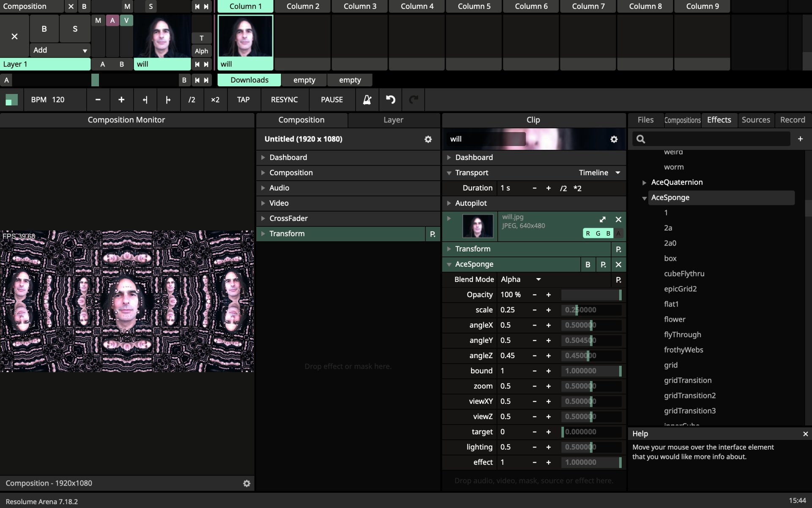Screen dimensions: 812x508
Task: Toggle the G channel of will.jpg
Action: [x=598, y=233]
